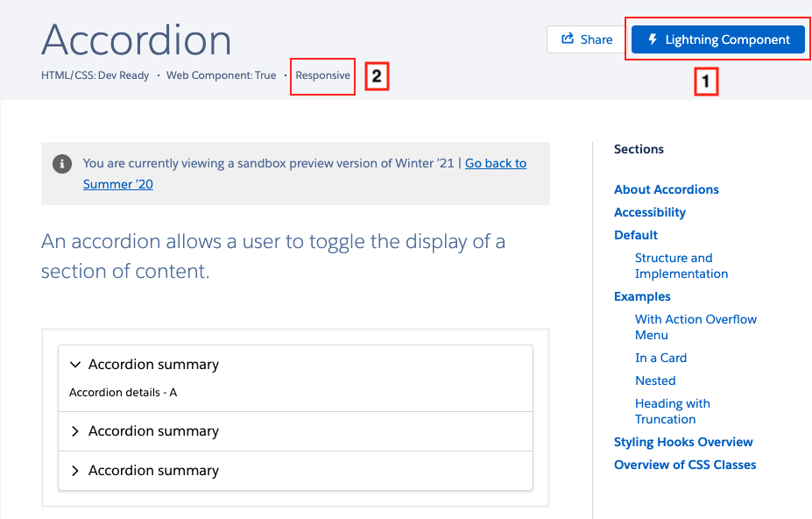812x519 pixels.
Task: Open Structure and Implementation section link
Action: tap(681, 266)
